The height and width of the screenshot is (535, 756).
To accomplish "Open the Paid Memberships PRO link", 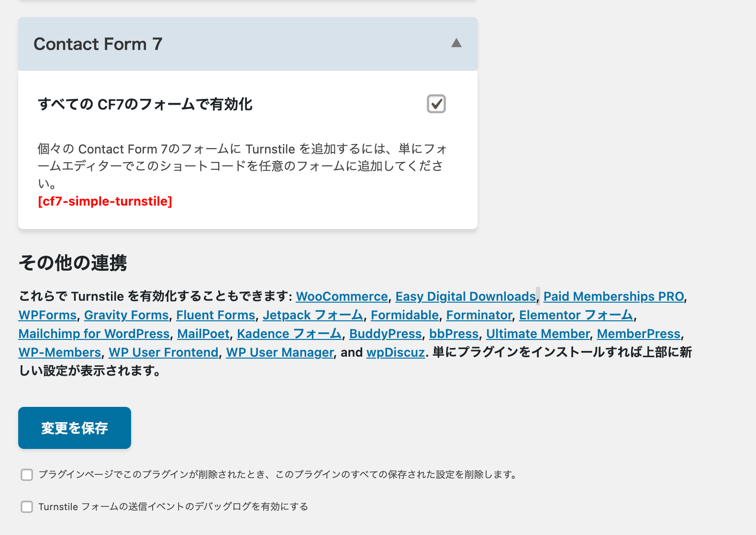I will point(613,296).
